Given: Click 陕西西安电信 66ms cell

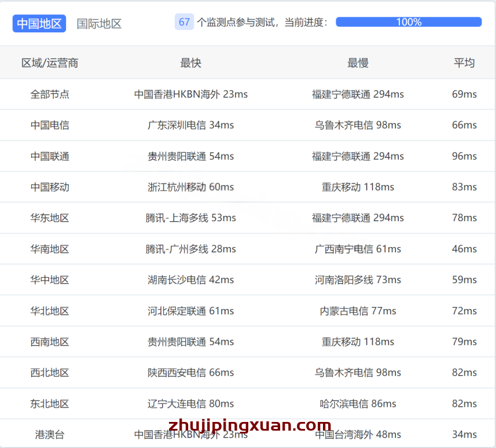Looking at the screenshot, I should click(190, 372).
